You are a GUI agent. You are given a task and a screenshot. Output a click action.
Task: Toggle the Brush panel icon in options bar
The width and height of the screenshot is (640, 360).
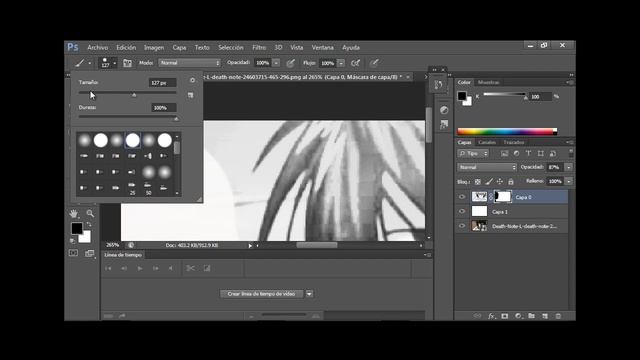coord(127,63)
